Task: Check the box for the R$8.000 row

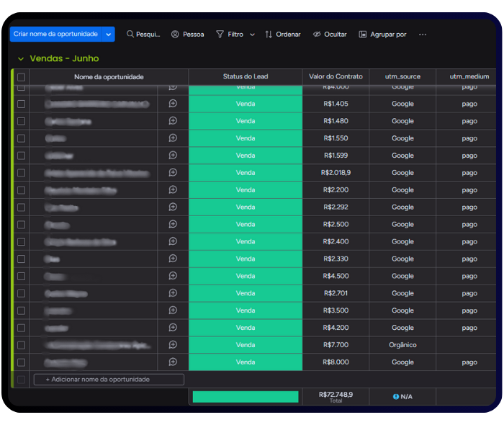Action: [x=21, y=362]
